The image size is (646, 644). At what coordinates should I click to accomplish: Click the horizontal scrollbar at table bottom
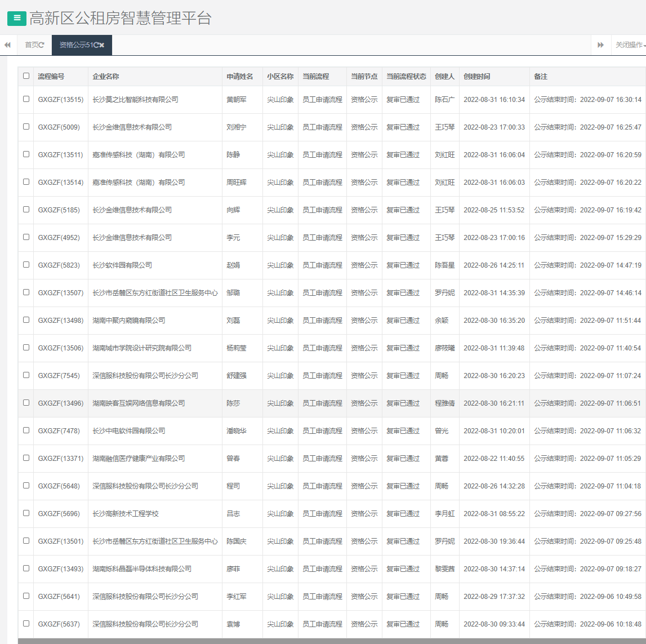point(331,641)
